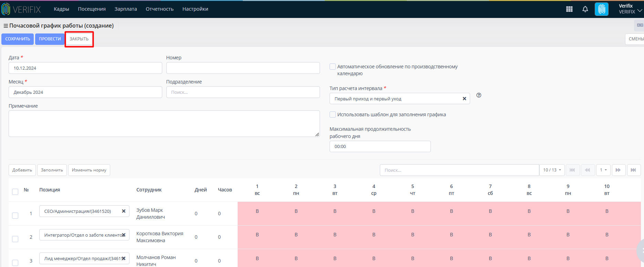Check 'Использовать шаблон для заполнения графика'

[x=333, y=115]
